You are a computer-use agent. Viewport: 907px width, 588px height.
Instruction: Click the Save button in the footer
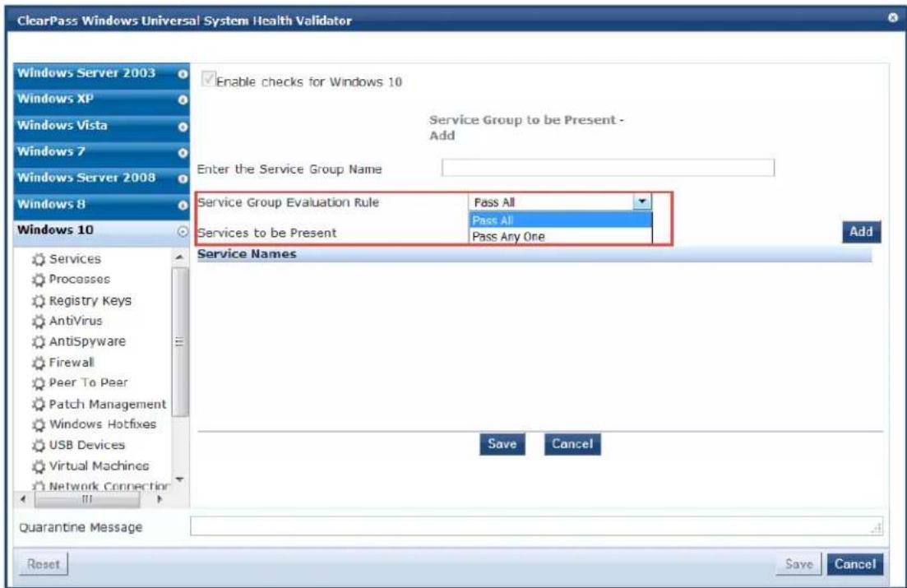tap(798, 564)
